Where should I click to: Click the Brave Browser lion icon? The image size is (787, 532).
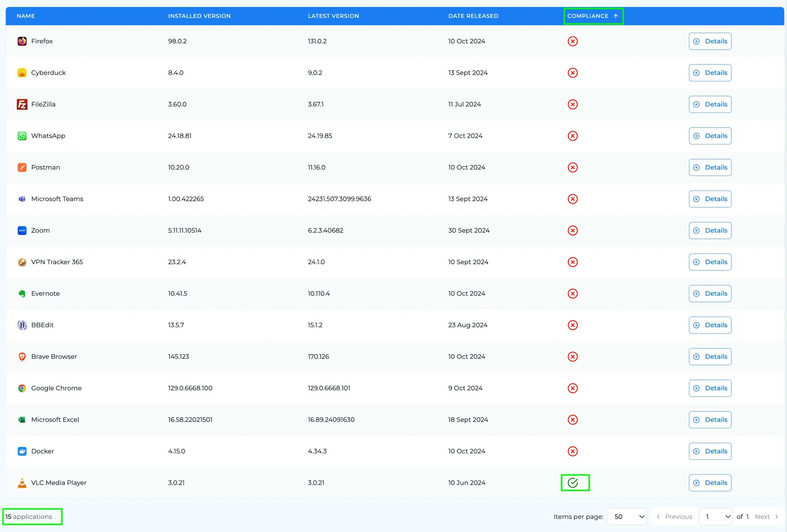tap(22, 356)
